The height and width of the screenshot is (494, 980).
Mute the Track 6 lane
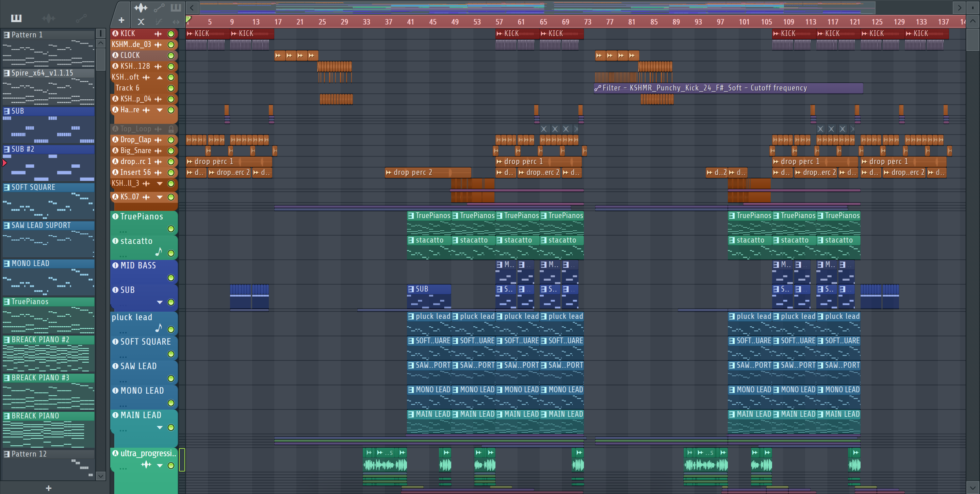coord(171,88)
